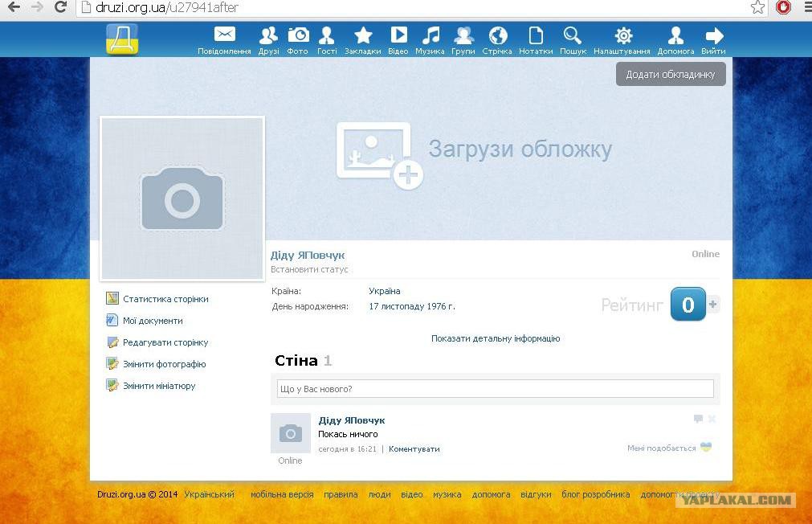812x524 pixels.
Task: Click the author name in wall post
Action: point(352,420)
